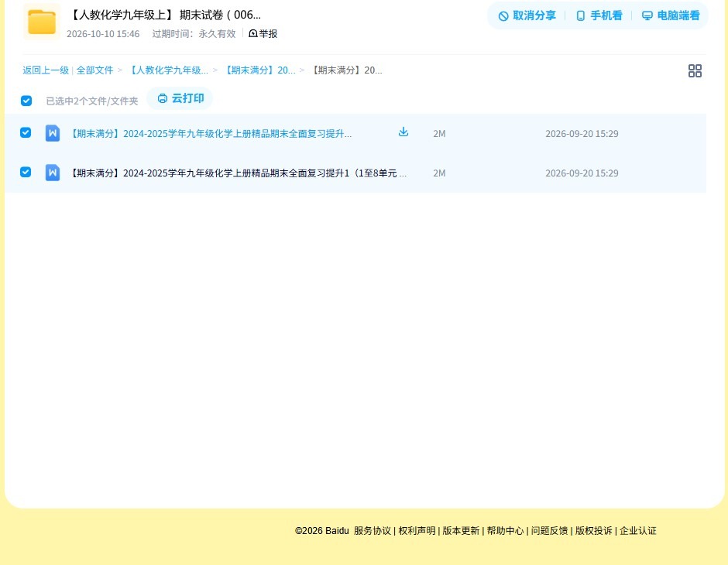Open the 问题反馈 footer link
This screenshot has width=728, height=565.
tap(550, 531)
